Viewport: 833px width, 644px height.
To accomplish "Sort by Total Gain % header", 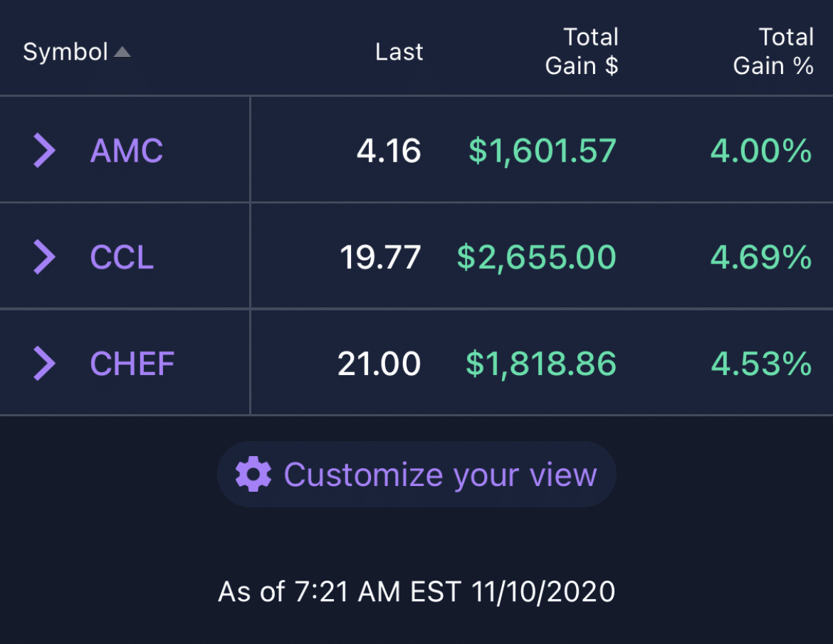I will (x=773, y=51).
